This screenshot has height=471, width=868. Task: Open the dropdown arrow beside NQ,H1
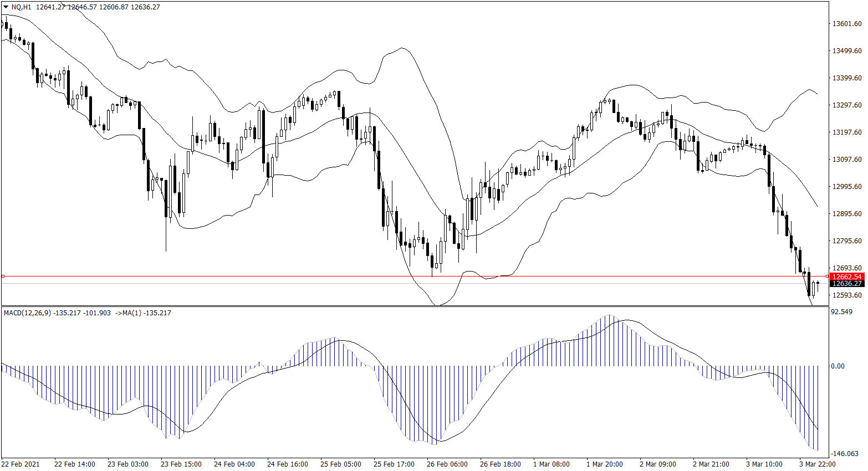pyautogui.click(x=6, y=7)
